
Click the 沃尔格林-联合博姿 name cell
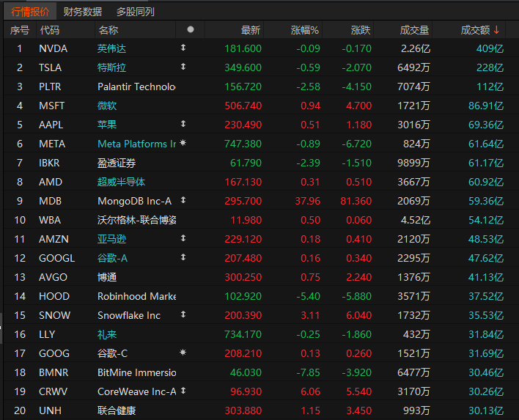tap(136, 220)
